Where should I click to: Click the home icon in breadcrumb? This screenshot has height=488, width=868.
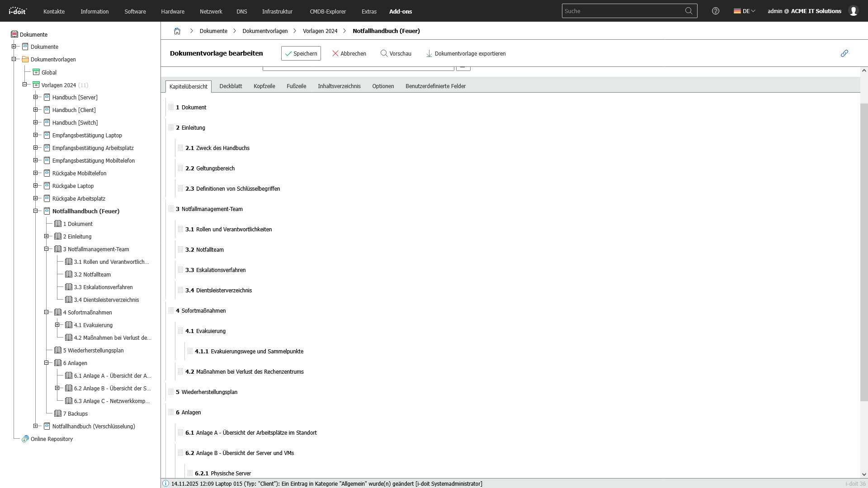(177, 31)
